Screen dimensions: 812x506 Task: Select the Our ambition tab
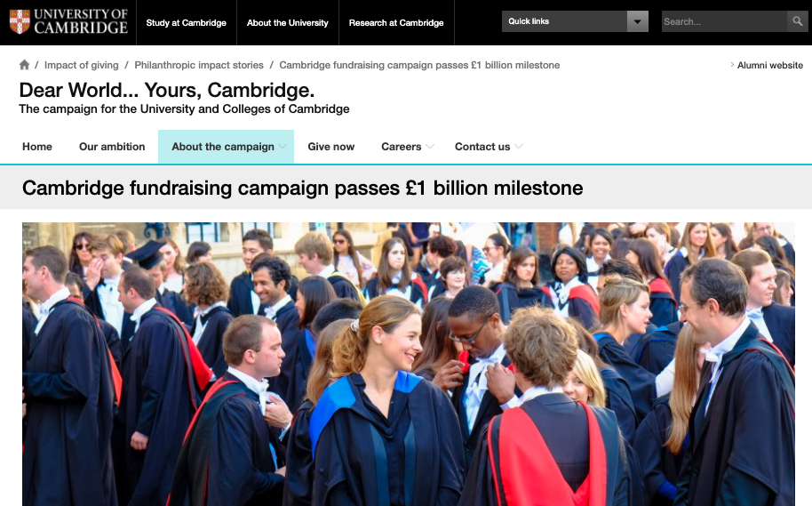112,147
